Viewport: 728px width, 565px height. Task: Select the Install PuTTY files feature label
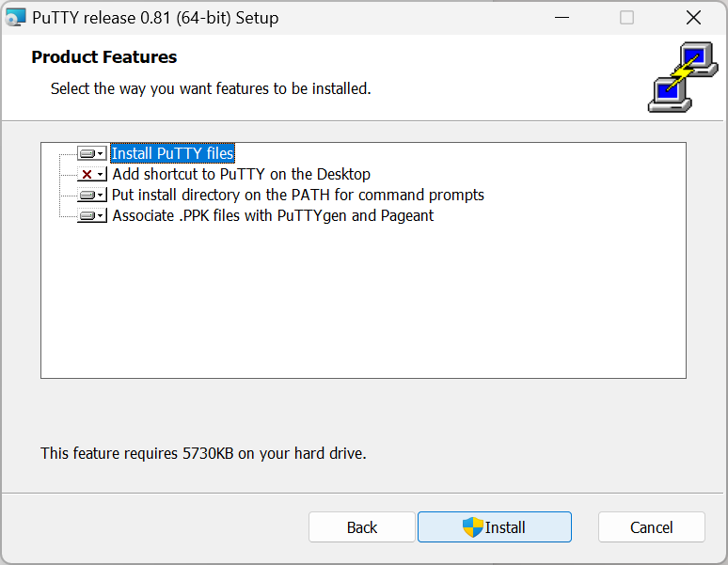172,153
